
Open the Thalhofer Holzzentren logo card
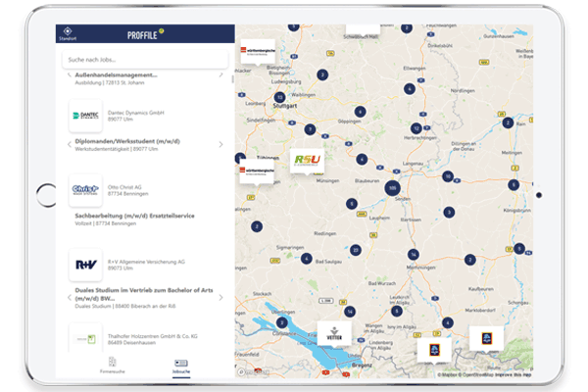pyautogui.click(x=85, y=337)
